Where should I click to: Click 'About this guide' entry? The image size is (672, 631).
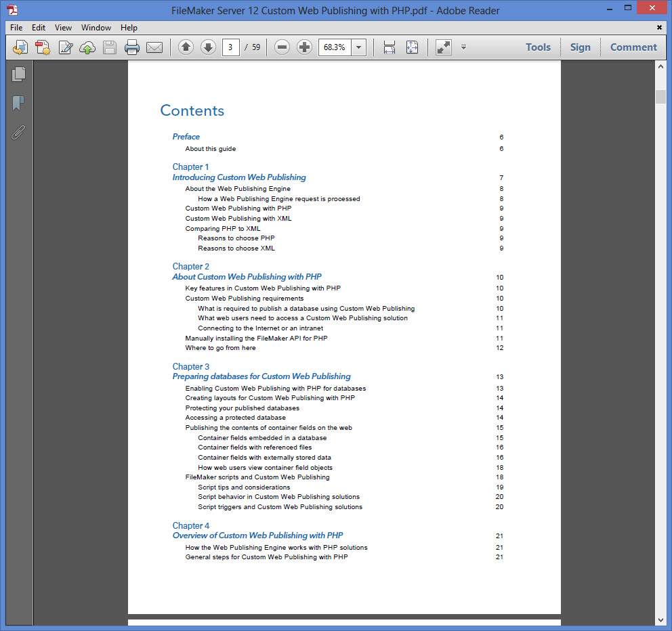[x=211, y=149]
